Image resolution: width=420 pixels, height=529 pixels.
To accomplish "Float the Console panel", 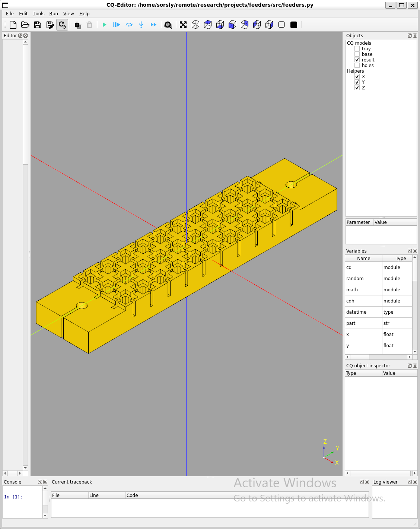I will [40, 482].
